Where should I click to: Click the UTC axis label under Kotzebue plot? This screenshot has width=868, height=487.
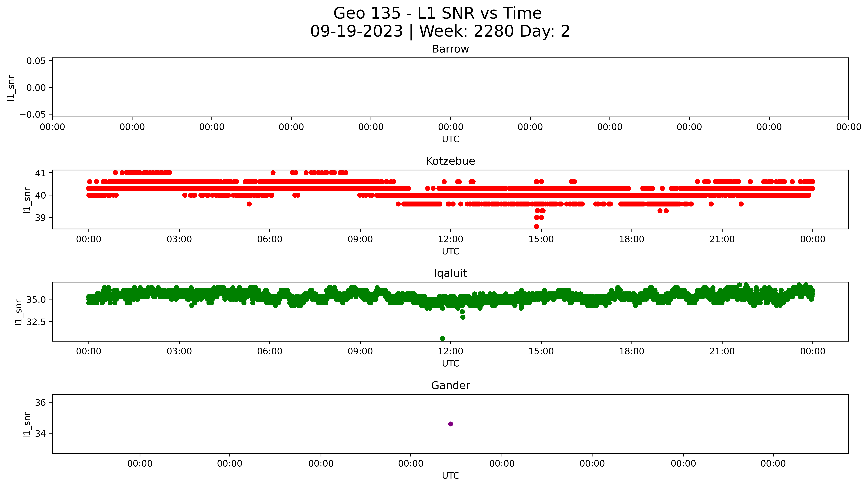(x=451, y=251)
